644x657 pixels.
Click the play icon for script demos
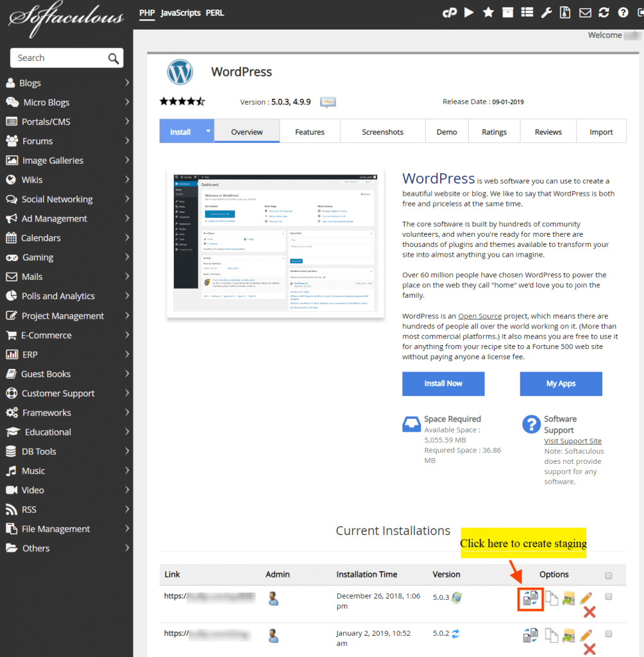(469, 13)
